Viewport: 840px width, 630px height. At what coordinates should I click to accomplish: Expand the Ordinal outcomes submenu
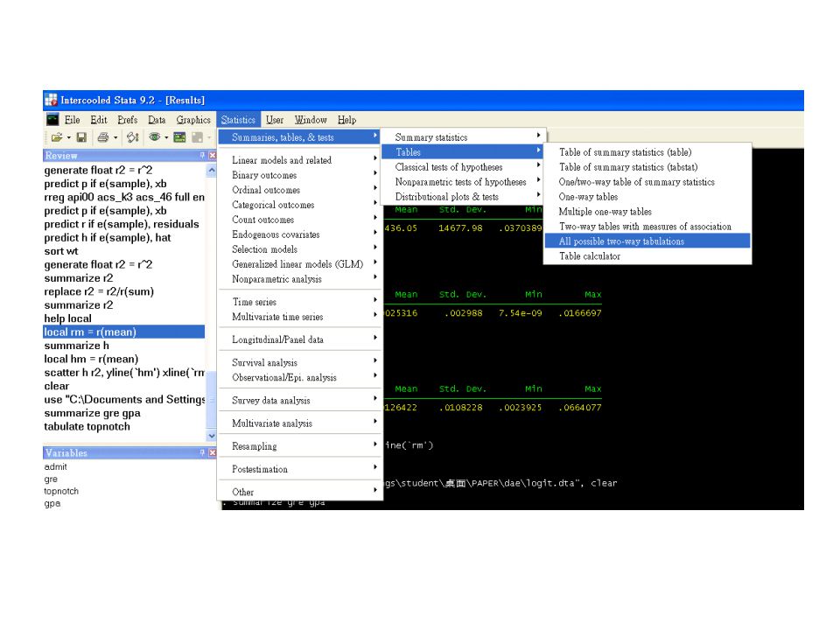[x=299, y=190]
